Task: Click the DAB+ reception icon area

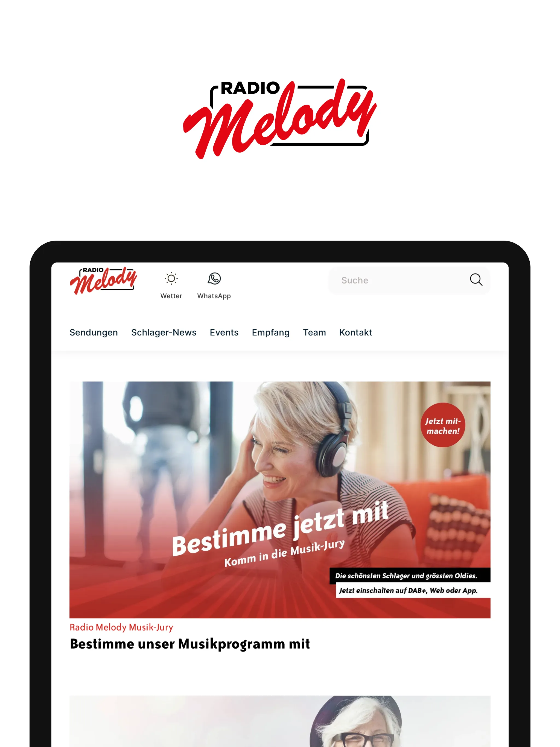Action: [270, 332]
